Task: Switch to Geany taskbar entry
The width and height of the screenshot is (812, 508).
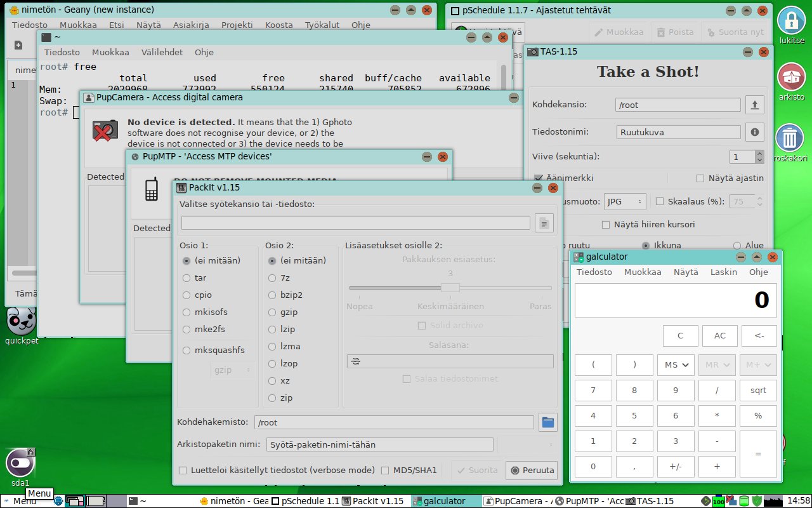Action: (233, 501)
